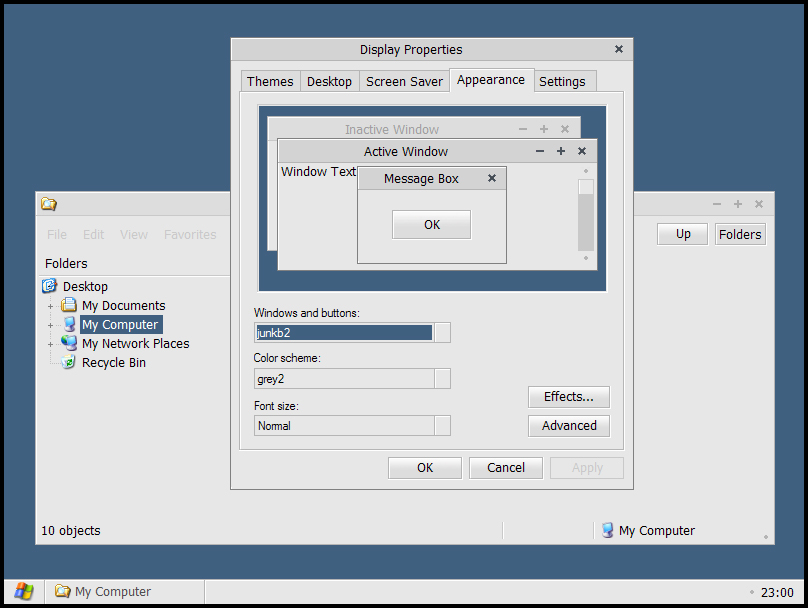The image size is (808, 608).
Task: Click the Up button in Explorer
Action: click(683, 234)
